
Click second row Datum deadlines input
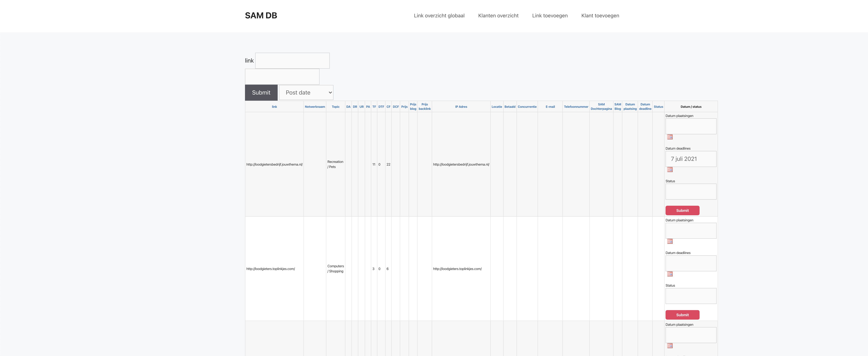691,263
